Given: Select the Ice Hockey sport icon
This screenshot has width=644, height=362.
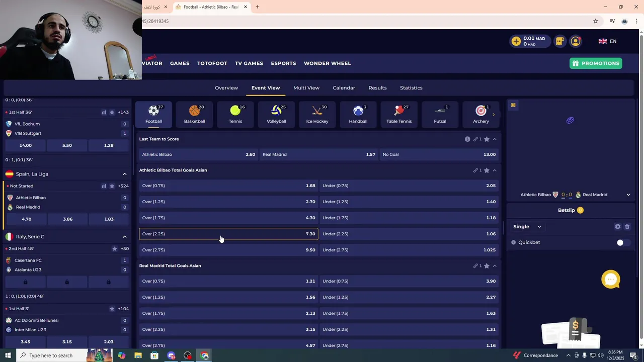Looking at the screenshot, I should pos(317,114).
